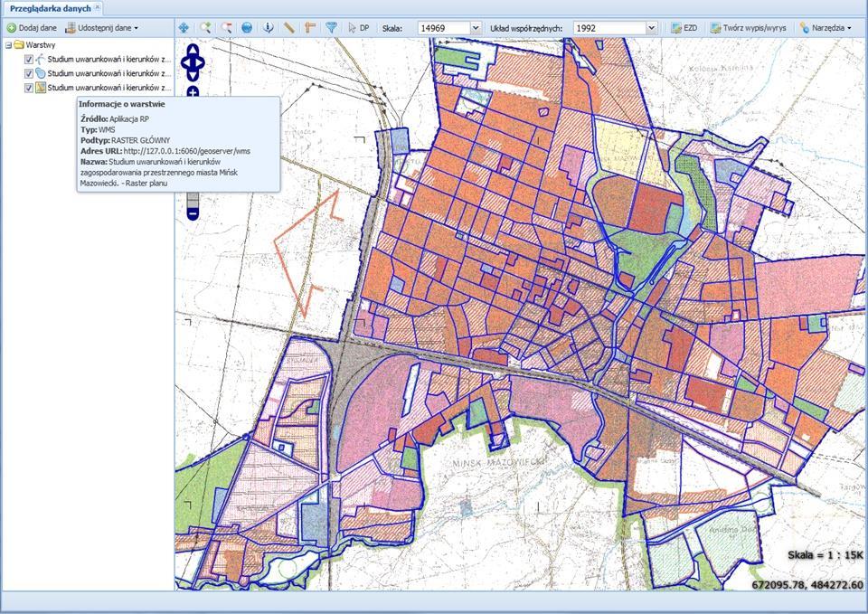Click the Twórz wypis/wyrys button label
Viewport: 868px width, 614px height.
754,28
